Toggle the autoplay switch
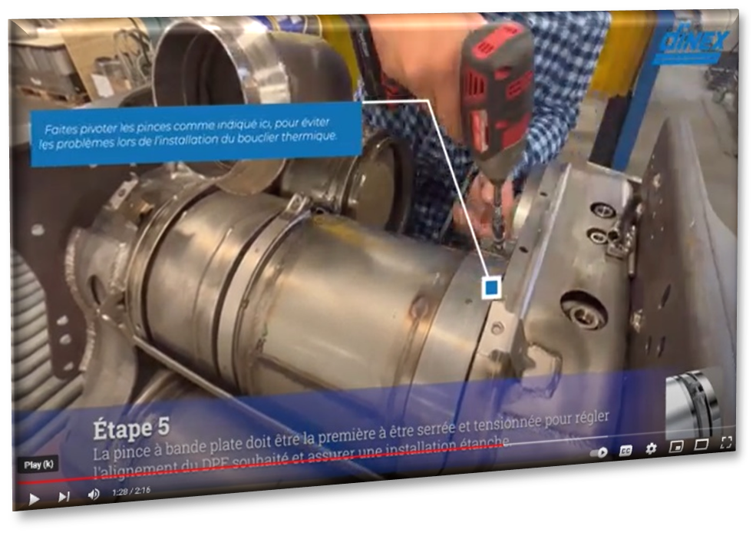 [x=599, y=452]
